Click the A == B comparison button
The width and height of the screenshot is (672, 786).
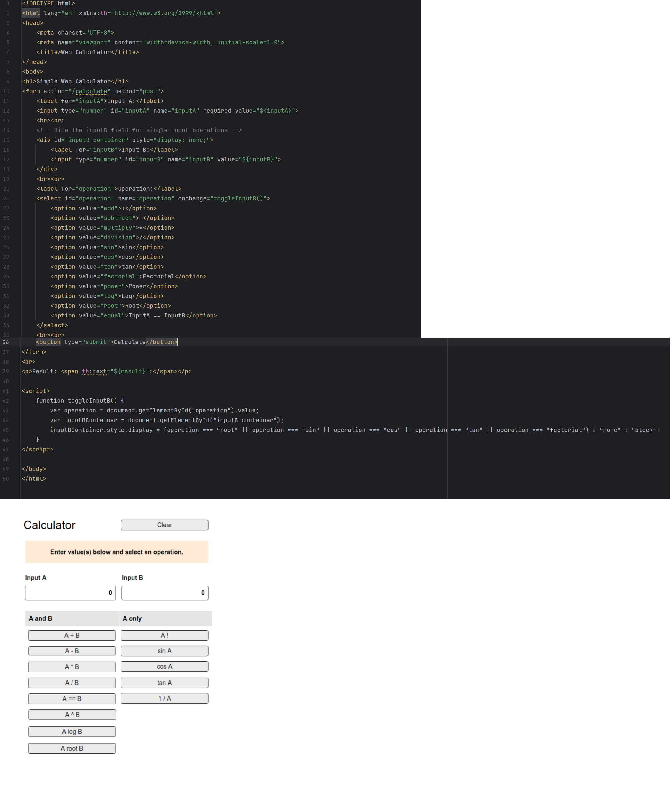click(x=72, y=699)
